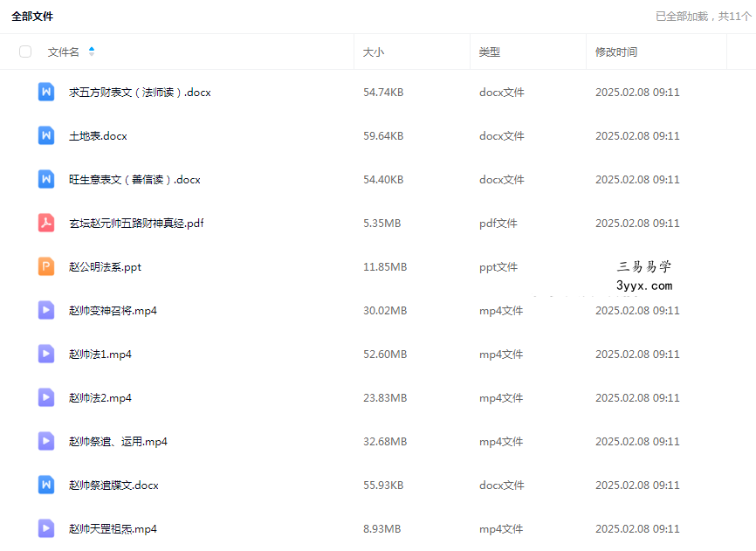Click the 修改时间 column header
The image size is (756, 551).
616,52
